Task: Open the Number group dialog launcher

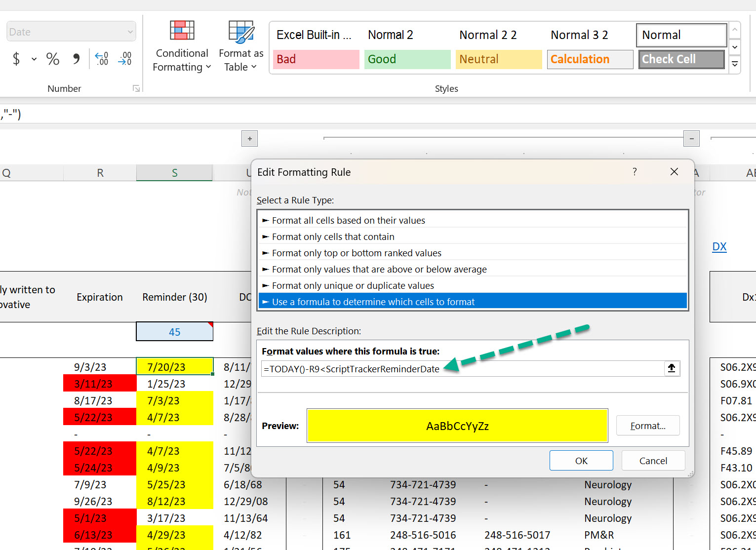Action: click(x=136, y=88)
